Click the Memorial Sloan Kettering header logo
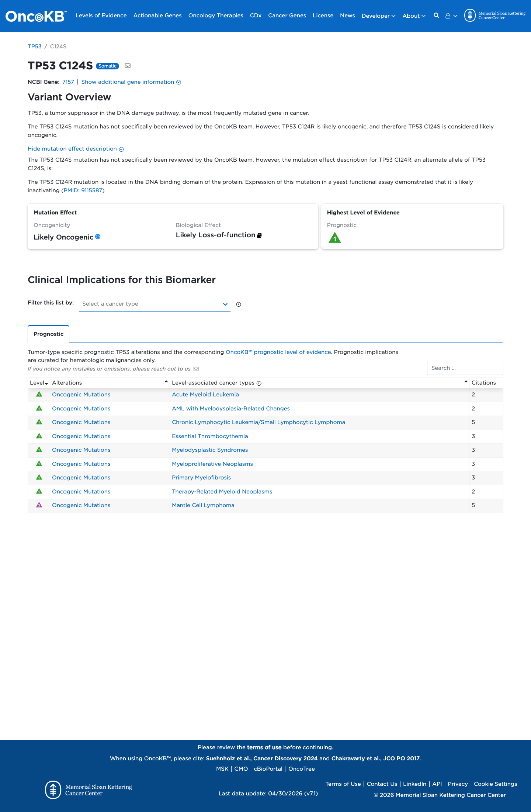Image resolution: width=531 pixels, height=812 pixels. (x=495, y=16)
